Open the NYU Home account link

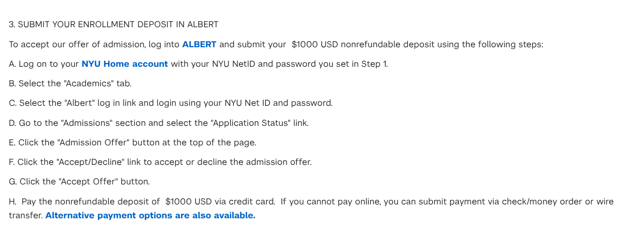coord(125,64)
